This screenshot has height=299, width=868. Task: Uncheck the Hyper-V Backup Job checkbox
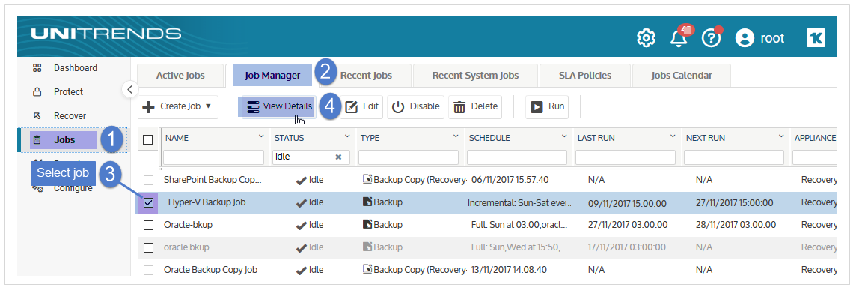[x=148, y=203]
